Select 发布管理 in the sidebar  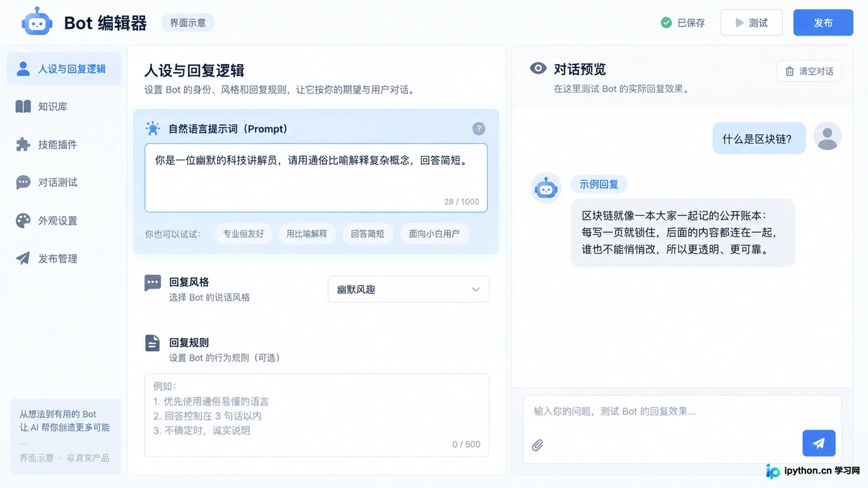(x=64, y=258)
